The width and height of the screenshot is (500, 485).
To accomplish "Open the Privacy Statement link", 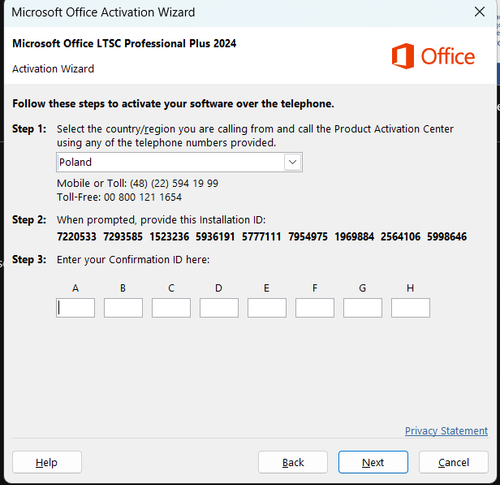I will pos(446,431).
